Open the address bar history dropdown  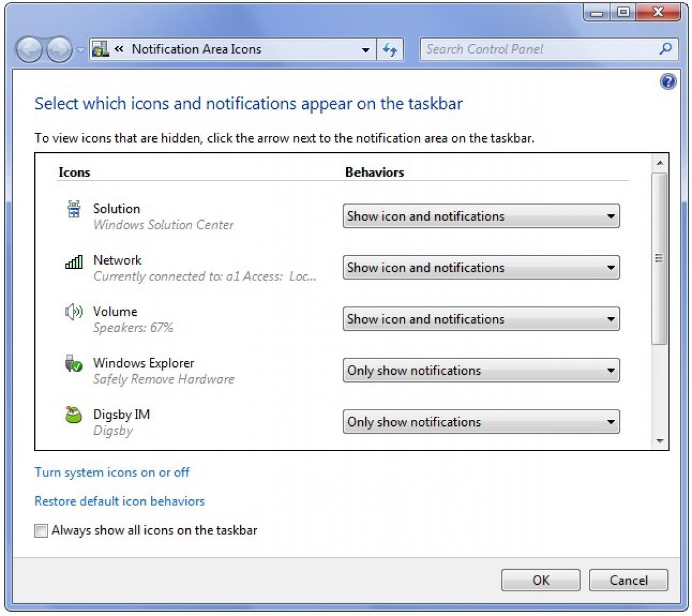[x=365, y=50]
